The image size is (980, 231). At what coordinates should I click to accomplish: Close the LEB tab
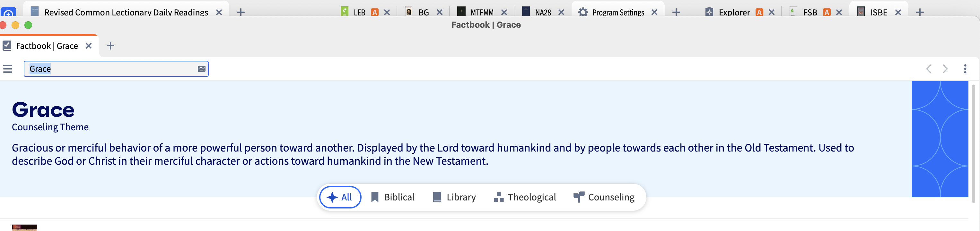(387, 12)
